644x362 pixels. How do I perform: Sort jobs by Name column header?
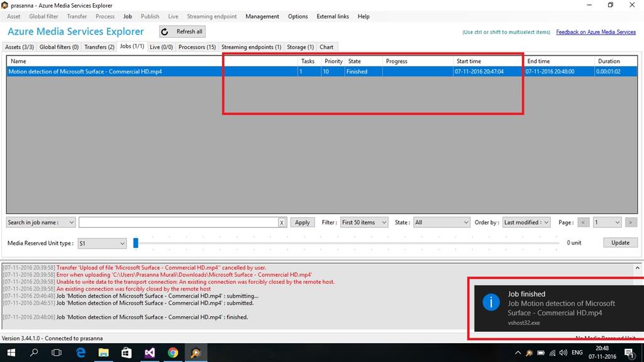[152, 61]
